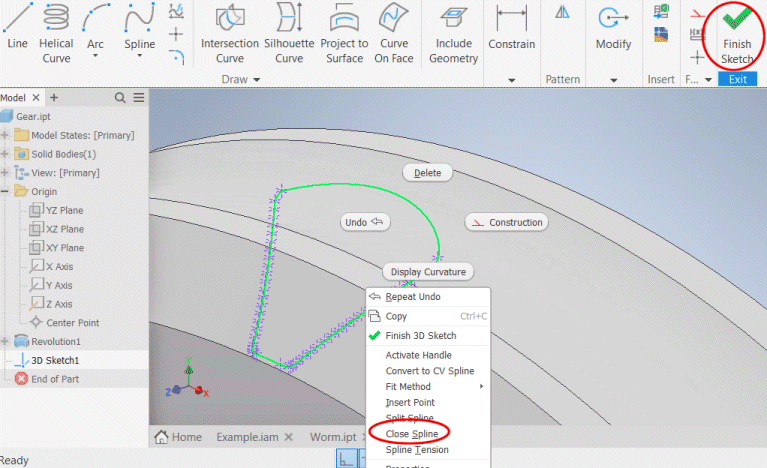Add a new browser panel tab
Image resolution: width=767 pixels, height=468 pixels.
point(54,98)
